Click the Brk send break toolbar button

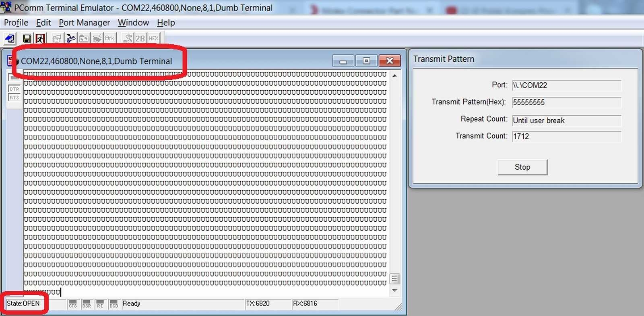(109, 39)
